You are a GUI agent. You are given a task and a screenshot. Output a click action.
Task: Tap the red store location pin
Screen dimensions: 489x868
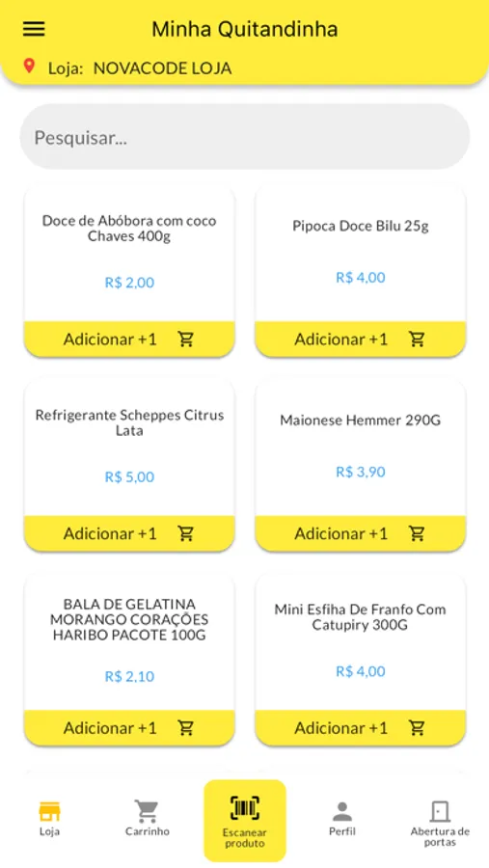click(x=29, y=67)
